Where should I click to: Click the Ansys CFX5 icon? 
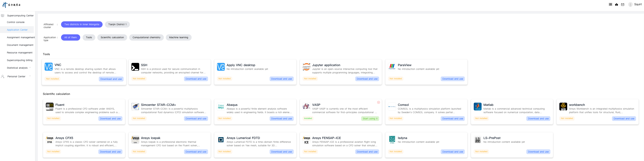pos(50,140)
